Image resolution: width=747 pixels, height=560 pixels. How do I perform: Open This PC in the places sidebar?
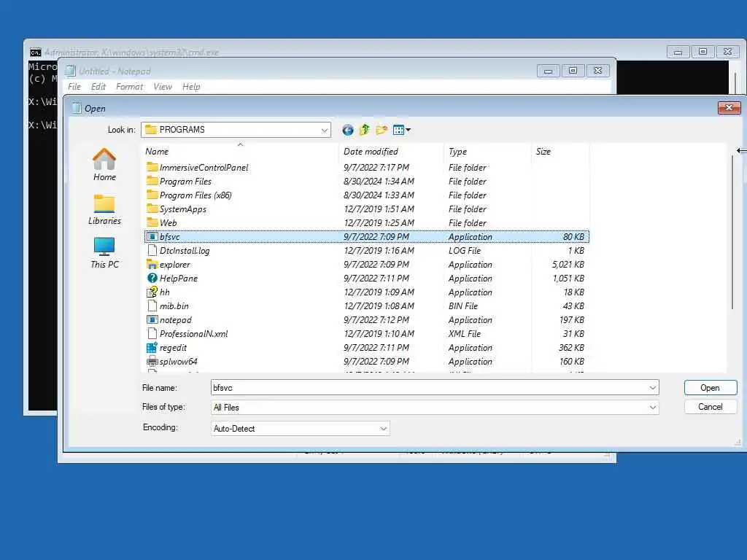pyautogui.click(x=104, y=253)
